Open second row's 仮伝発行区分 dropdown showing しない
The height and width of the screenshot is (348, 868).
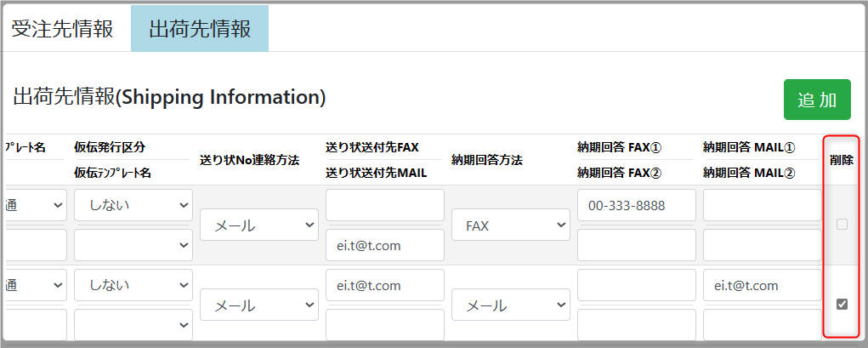coord(133,285)
